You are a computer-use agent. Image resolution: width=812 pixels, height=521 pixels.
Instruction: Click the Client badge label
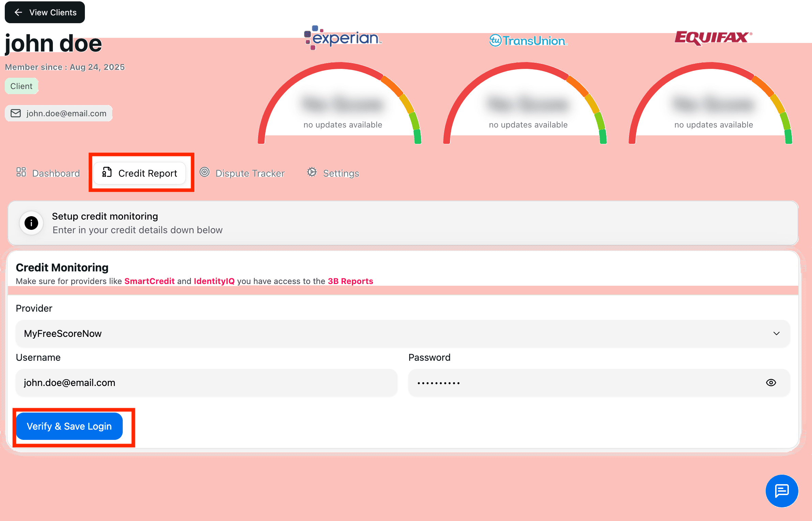pyautogui.click(x=21, y=86)
